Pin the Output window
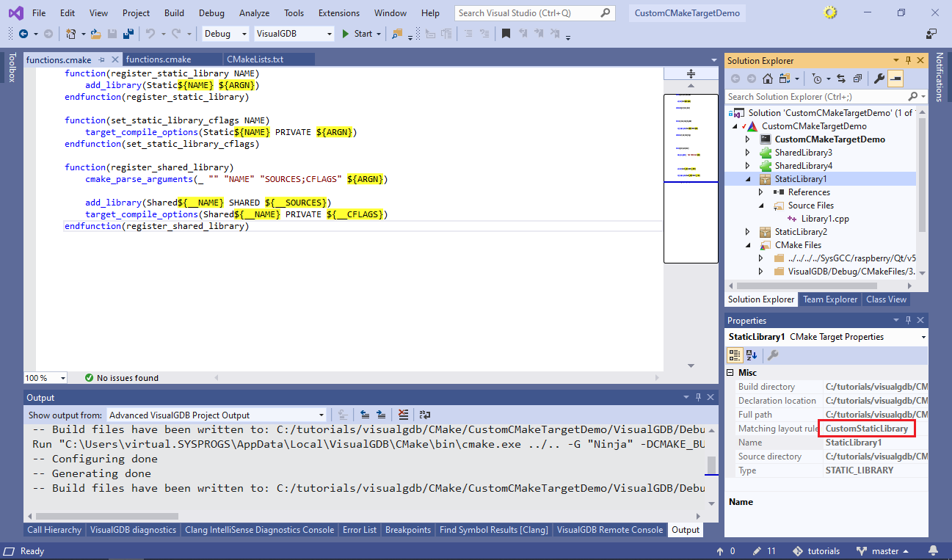The image size is (952, 560). click(x=698, y=397)
